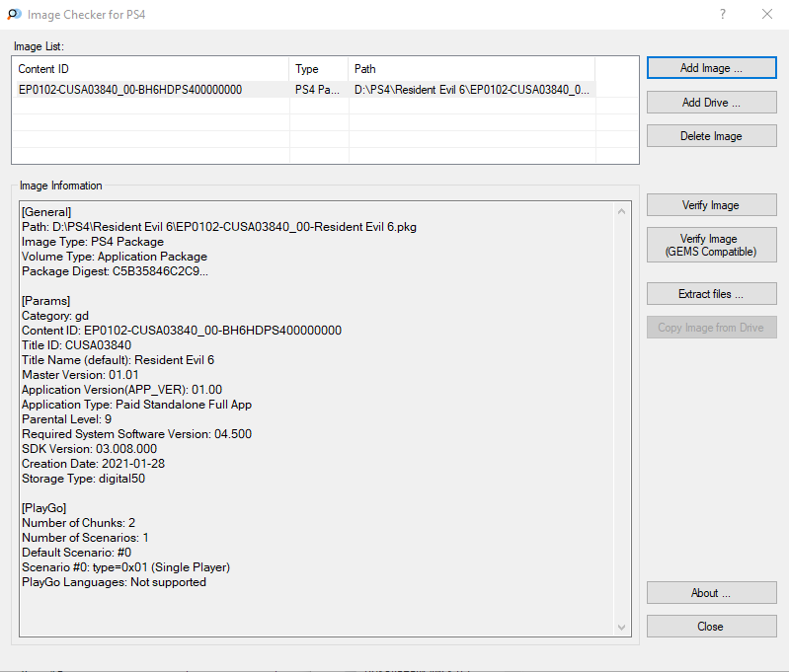Click 'Title Name (default): Resident Evil 6' line

118,360
